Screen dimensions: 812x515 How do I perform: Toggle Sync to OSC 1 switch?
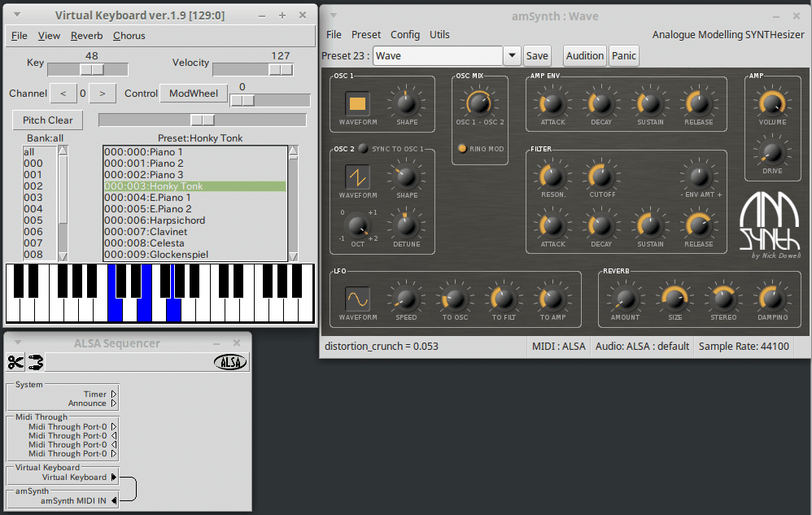pyautogui.click(x=363, y=149)
